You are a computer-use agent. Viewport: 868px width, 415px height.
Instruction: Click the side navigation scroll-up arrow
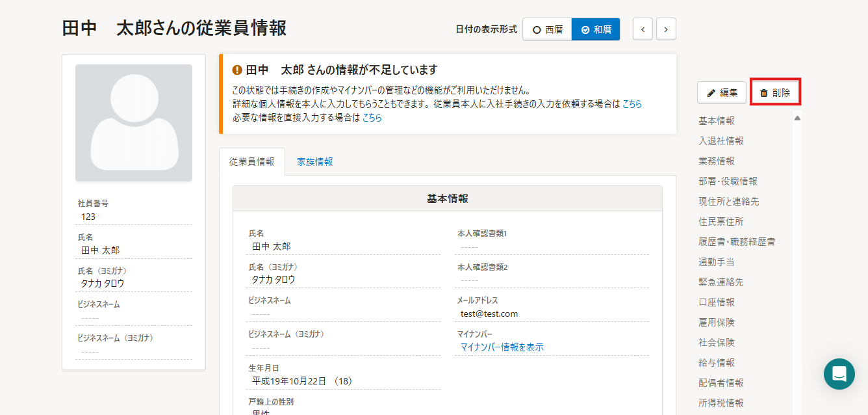point(797,118)
